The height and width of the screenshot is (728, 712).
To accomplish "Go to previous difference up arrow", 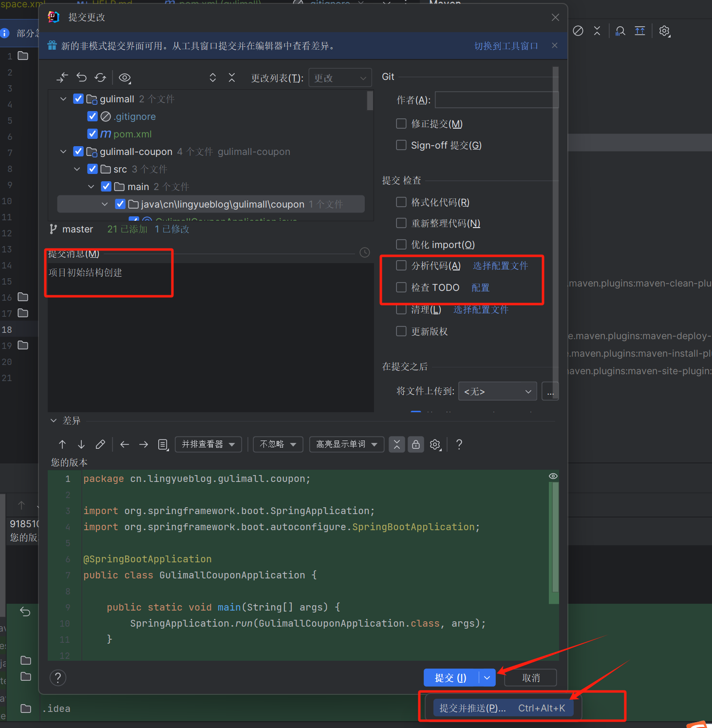I will click(62, 444).
